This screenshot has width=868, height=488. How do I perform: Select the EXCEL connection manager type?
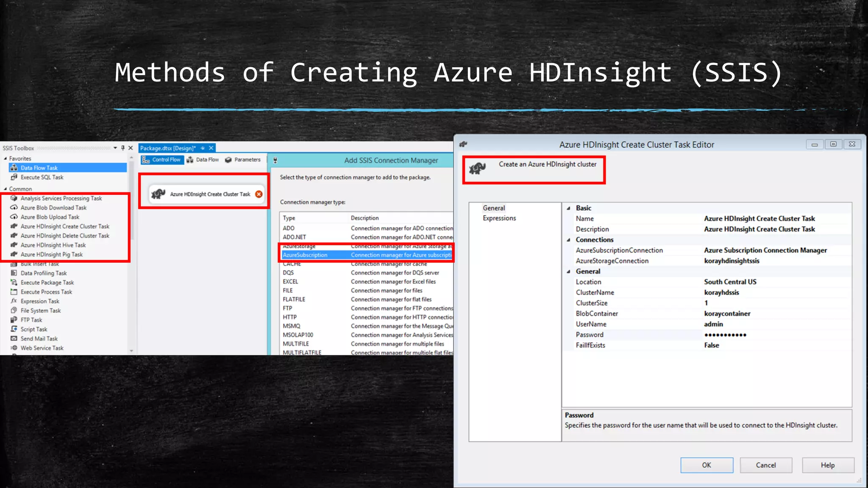(x=367, y=282)
